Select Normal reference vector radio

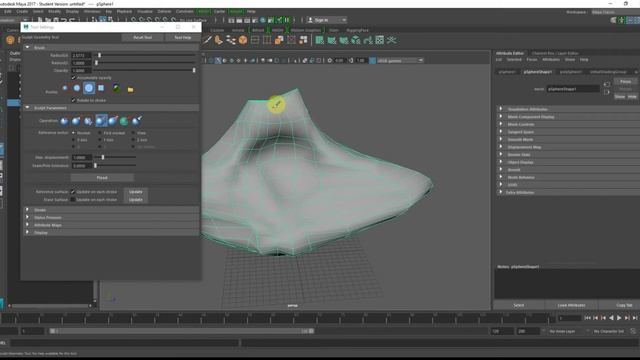73,133
